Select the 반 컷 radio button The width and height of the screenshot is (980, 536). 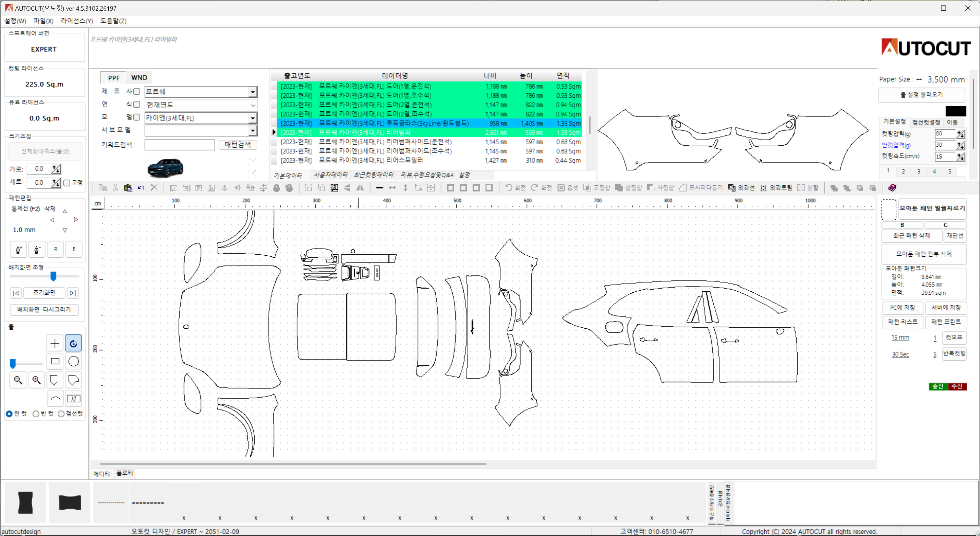[36, 414]
